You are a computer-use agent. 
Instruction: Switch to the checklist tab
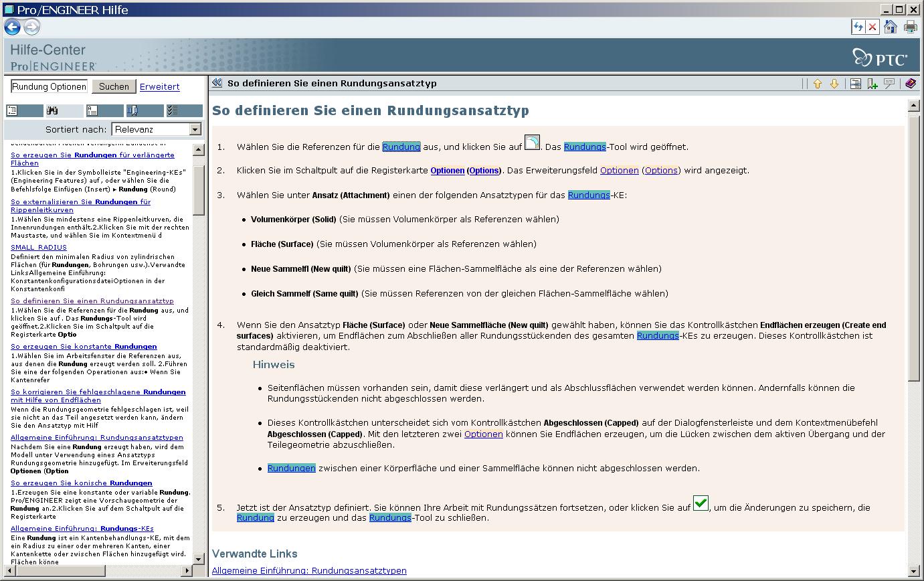pyautogui.click(x=184, y=110)
